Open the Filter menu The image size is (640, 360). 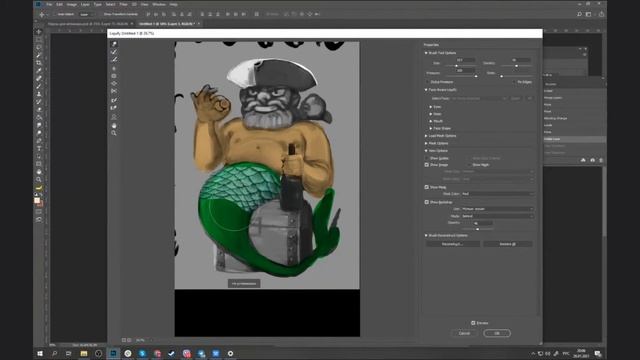(123, 4)
